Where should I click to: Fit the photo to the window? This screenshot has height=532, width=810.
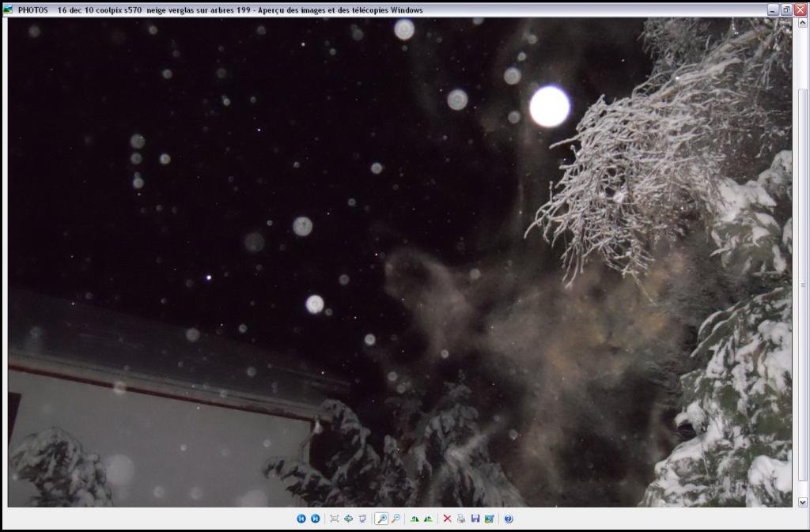click(x=335, y=519)
